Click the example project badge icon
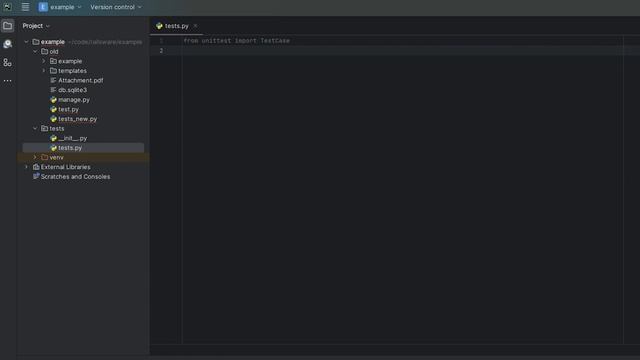Image resolution: width=640 pixels, height=360 pixels. [x=43, y=7]
